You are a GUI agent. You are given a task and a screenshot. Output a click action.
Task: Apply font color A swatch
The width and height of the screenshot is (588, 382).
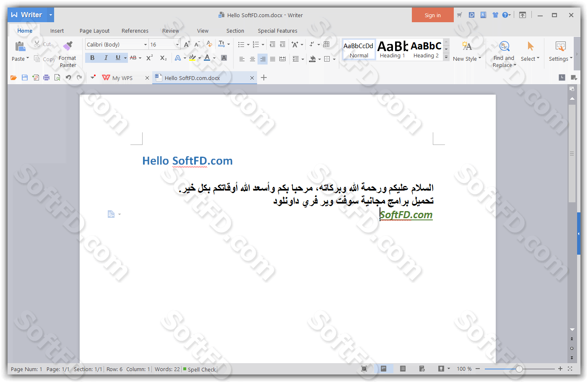207,58
